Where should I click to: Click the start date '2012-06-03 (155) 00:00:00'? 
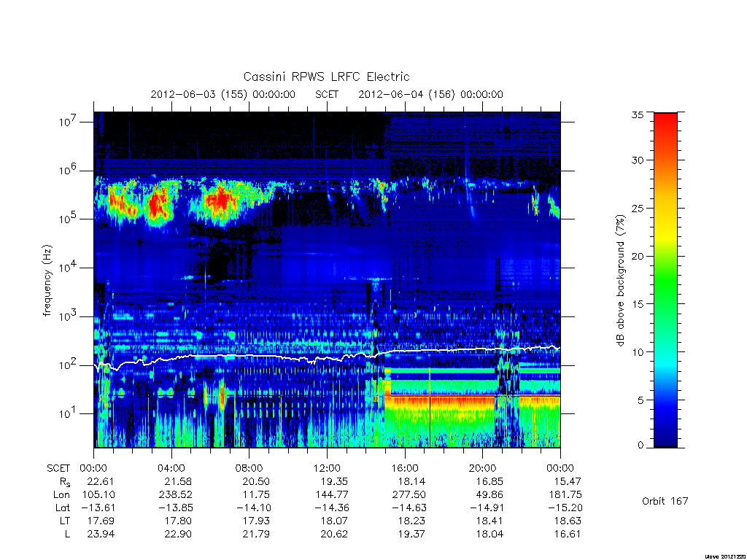pos(223,94)
